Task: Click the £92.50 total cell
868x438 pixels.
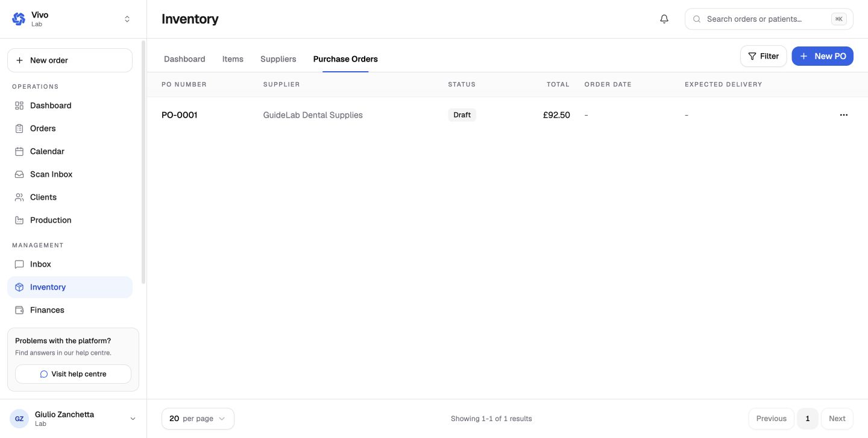Action: point(556,115)
